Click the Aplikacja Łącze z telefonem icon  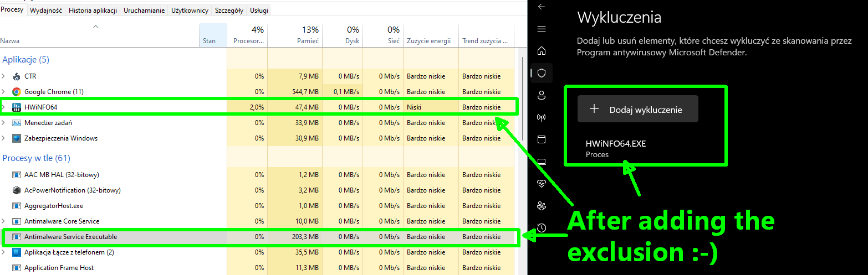[17, 252]
